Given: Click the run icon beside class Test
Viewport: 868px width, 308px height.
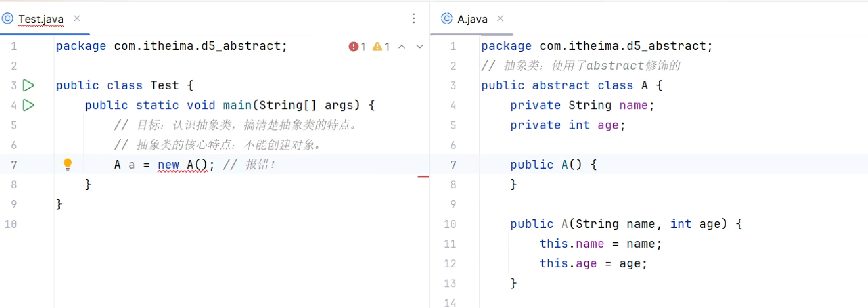Looking at the screenshot, I should (x=28, y=85).
